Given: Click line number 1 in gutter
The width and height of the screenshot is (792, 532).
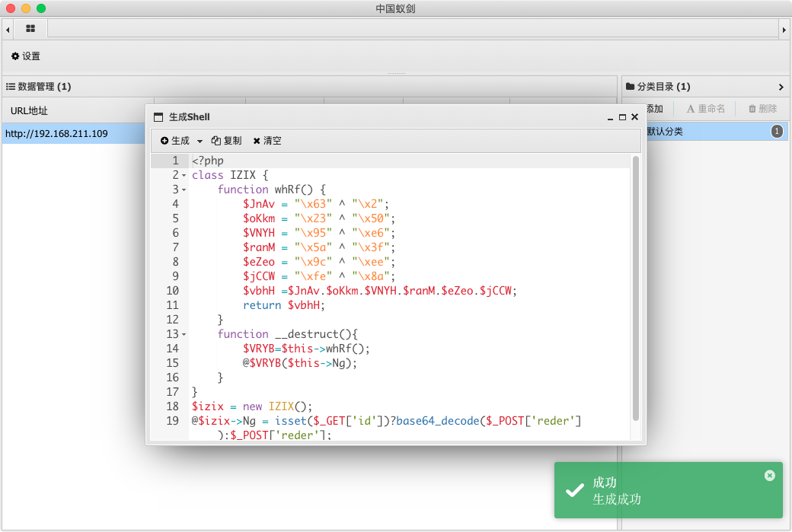Looking at the screenshot, I should tap(175, 161).
